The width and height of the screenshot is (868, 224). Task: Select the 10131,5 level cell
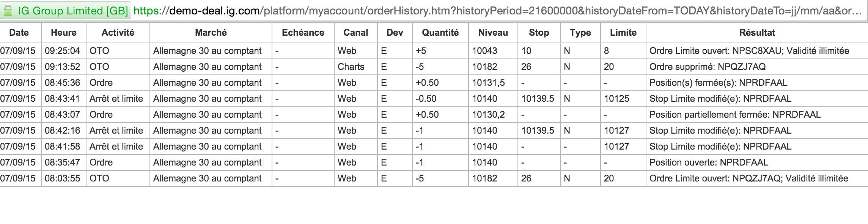[x=488, y=83]
